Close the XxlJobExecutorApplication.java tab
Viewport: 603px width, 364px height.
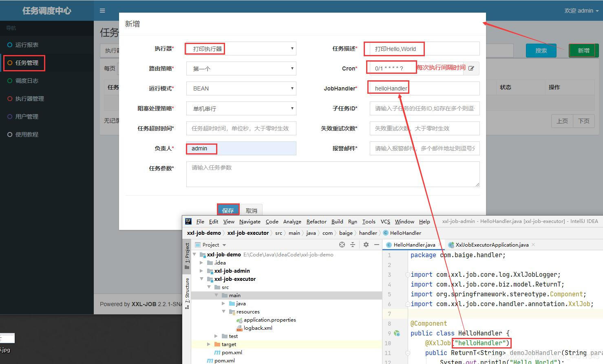coord(533,245)
